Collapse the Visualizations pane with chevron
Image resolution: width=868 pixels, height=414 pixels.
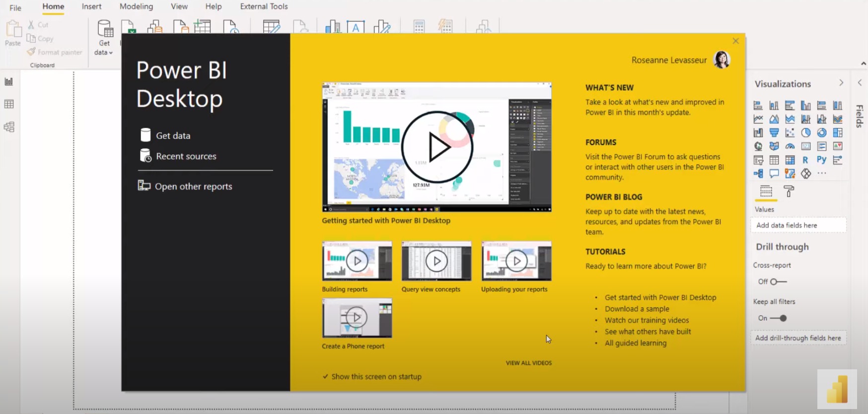(841, 83)
